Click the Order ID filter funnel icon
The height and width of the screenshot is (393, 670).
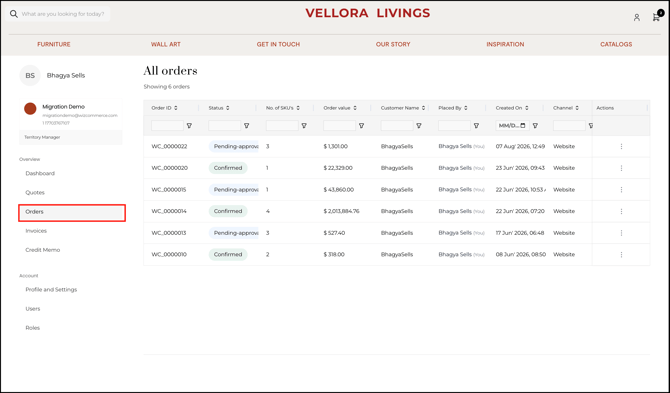(189, 126)
